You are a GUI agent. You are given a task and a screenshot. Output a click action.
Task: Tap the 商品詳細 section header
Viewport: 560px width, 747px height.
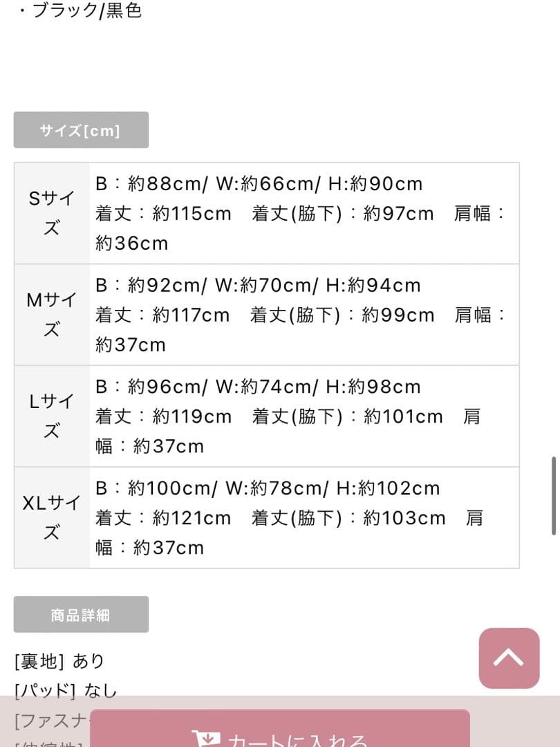(81, 614)
